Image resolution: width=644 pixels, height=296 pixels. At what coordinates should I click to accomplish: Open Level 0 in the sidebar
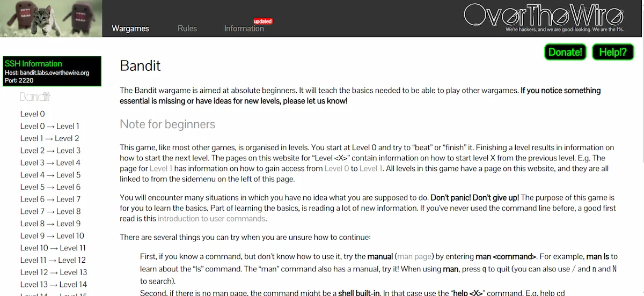(x=33, y=114)
